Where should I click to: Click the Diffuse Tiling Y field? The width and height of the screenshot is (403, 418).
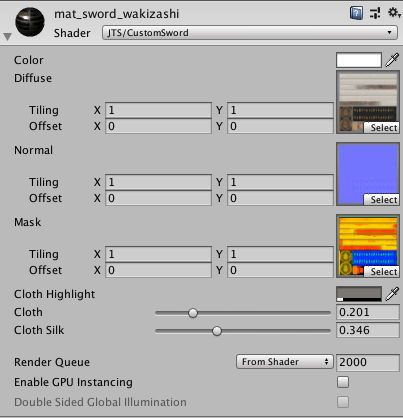pos(280,110)
